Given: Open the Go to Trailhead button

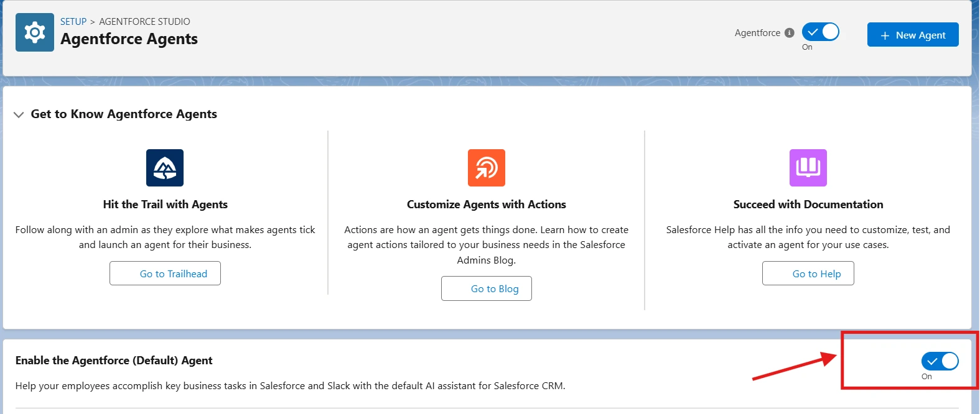Looking at the screenshot, I should (165, 274).
